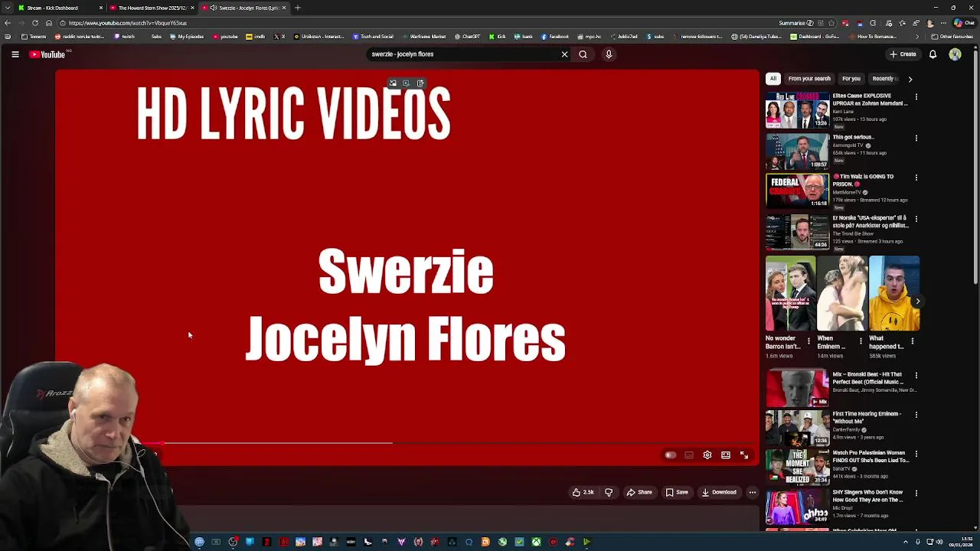Go back in browser history

[8, 23]
